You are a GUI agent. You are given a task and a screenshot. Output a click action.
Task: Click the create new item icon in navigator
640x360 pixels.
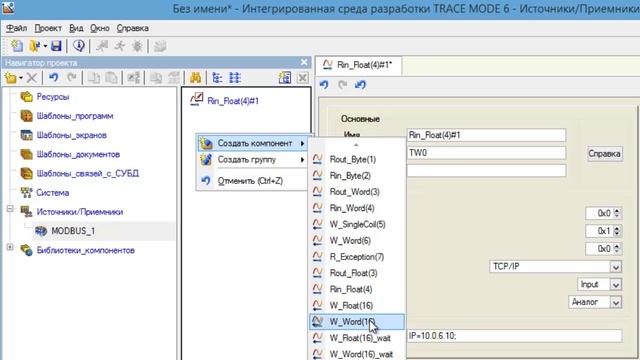(x=11, y=78)
